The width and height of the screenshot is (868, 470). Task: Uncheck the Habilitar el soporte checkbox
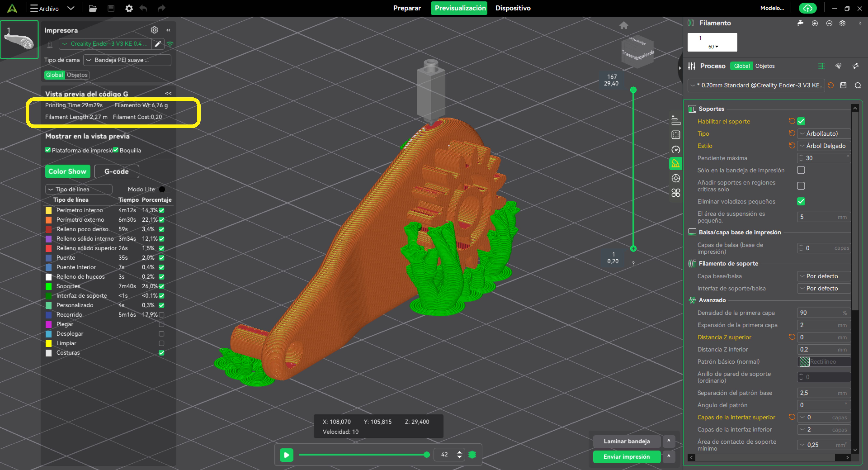coord(801,121)
